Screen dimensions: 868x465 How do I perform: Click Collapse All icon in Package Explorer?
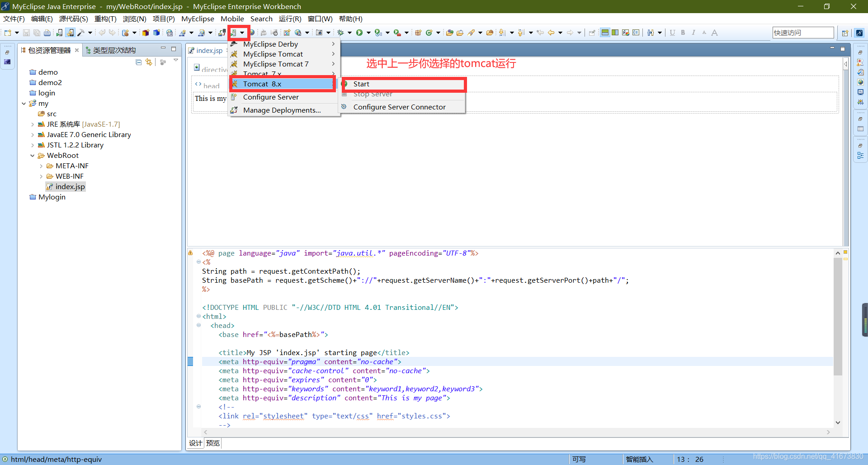point(138,62)
